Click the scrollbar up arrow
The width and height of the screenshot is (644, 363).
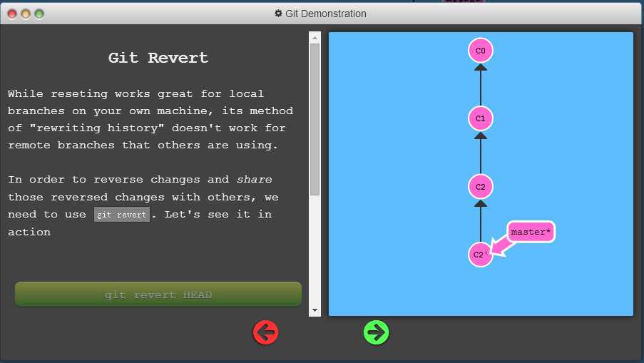click(315, 37)
